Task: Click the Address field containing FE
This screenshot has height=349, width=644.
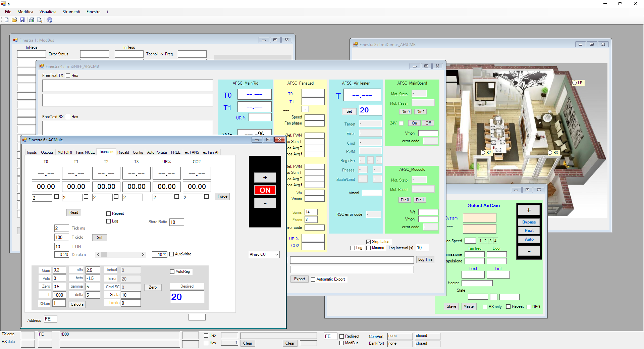Action: point(50,319)
